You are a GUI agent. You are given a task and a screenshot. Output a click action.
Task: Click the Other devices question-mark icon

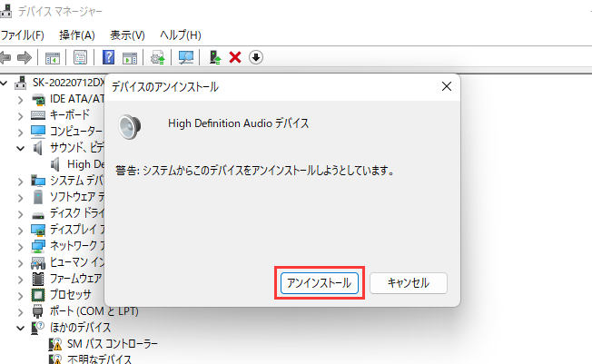click(38, 328)
